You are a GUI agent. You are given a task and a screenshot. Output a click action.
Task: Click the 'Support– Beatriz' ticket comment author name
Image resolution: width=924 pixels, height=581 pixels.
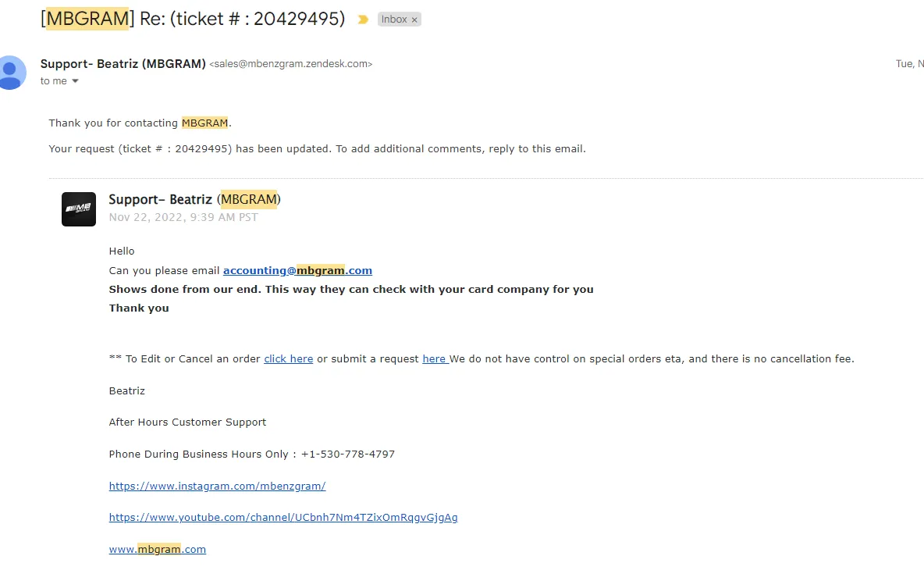[x=160, y=199]
